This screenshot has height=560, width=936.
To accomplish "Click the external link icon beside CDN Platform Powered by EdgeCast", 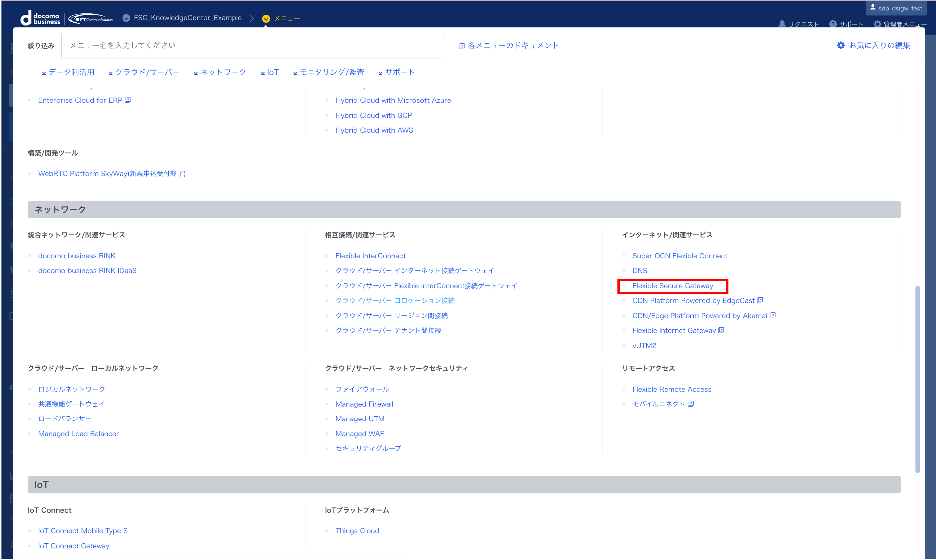I will (760, 300).
